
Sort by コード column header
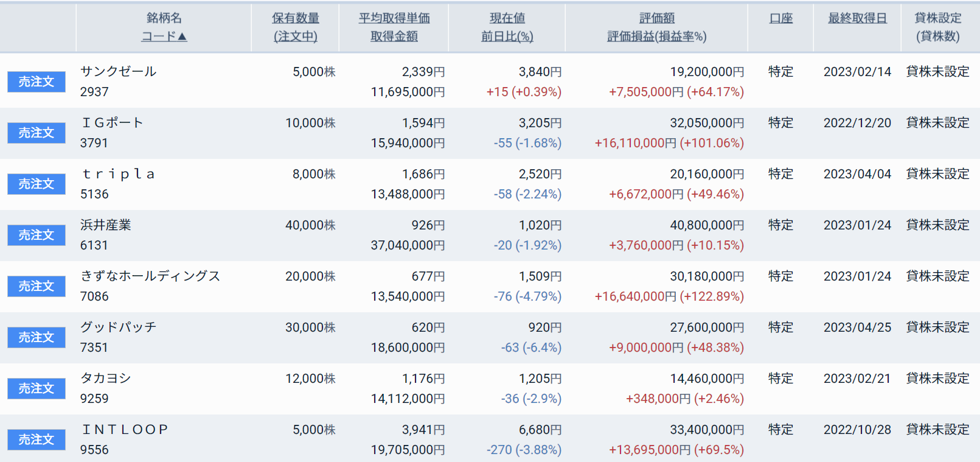pos(164,37)
